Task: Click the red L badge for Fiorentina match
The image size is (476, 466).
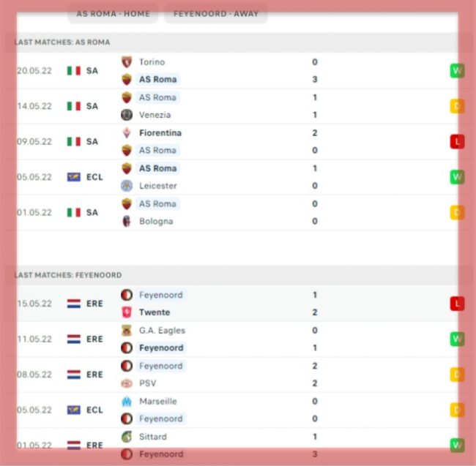Action: pos(457,142)
